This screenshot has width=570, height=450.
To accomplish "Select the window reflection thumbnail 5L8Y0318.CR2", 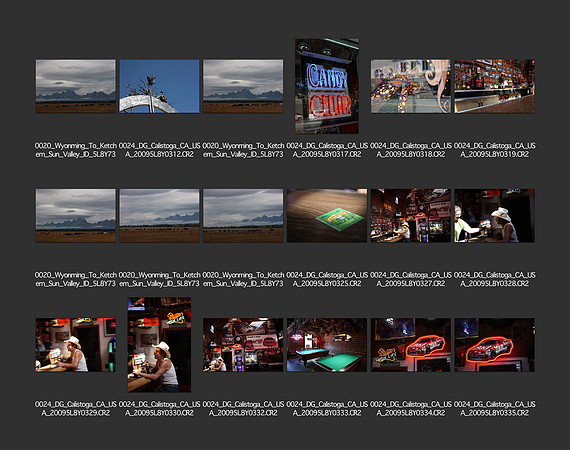I will [410, 86].
